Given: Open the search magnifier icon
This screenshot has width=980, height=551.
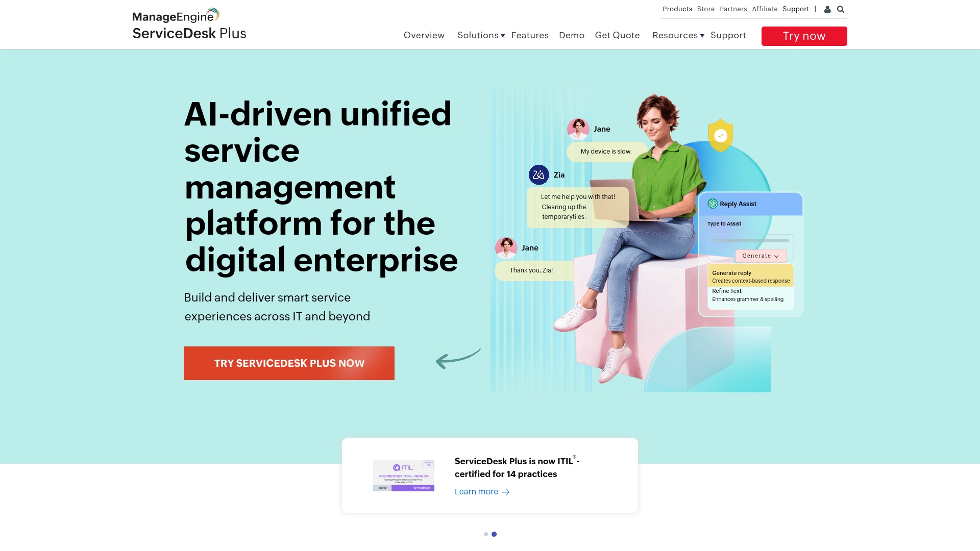Looking at the screenshot, I should [841, 9].
